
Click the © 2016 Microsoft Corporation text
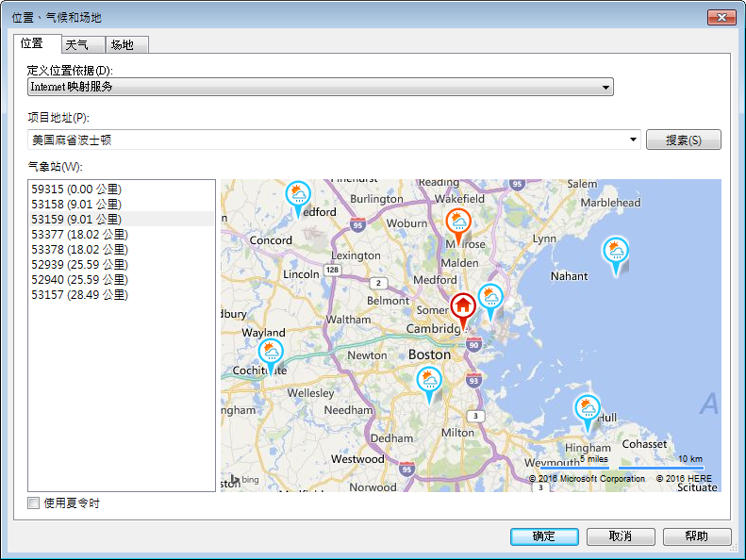point(587,479)
